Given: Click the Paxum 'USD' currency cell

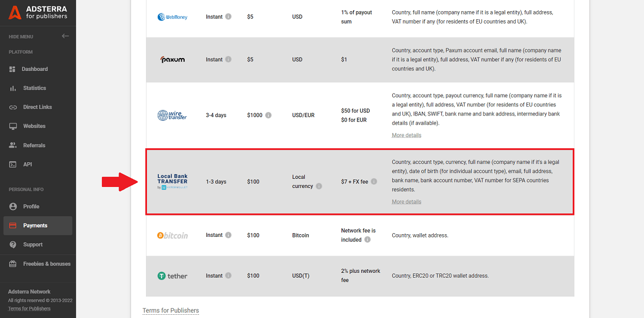Looking at the screenshot, I should click(x=297, y=60).
